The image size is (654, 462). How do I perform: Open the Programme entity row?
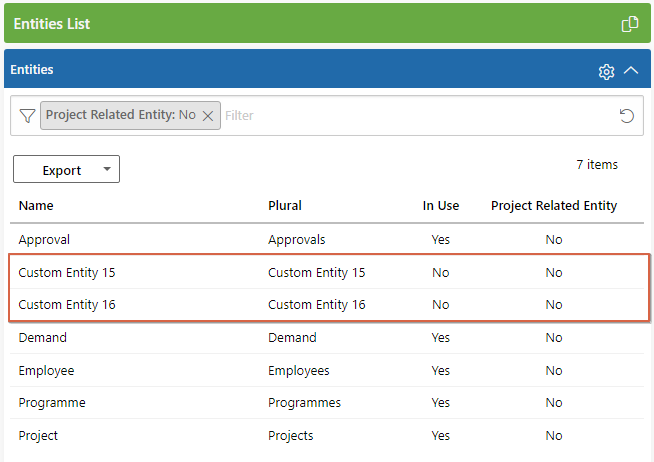[327, 403]
